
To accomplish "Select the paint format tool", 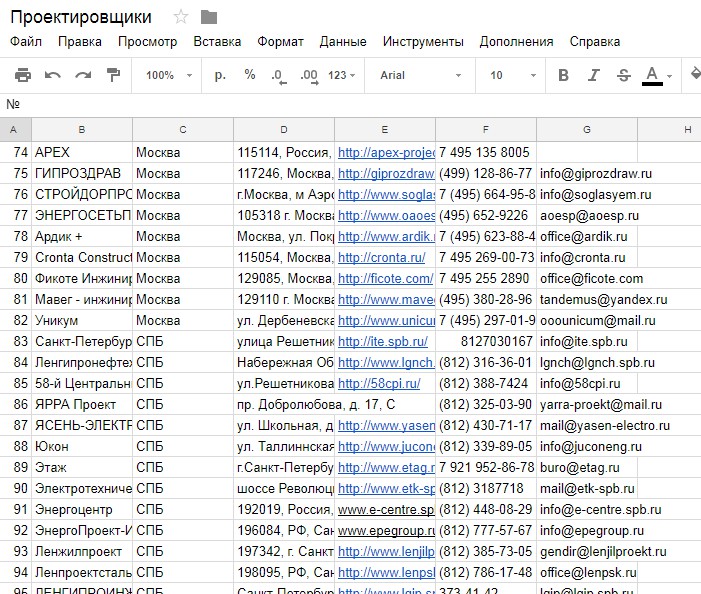I will click(113, 75).
